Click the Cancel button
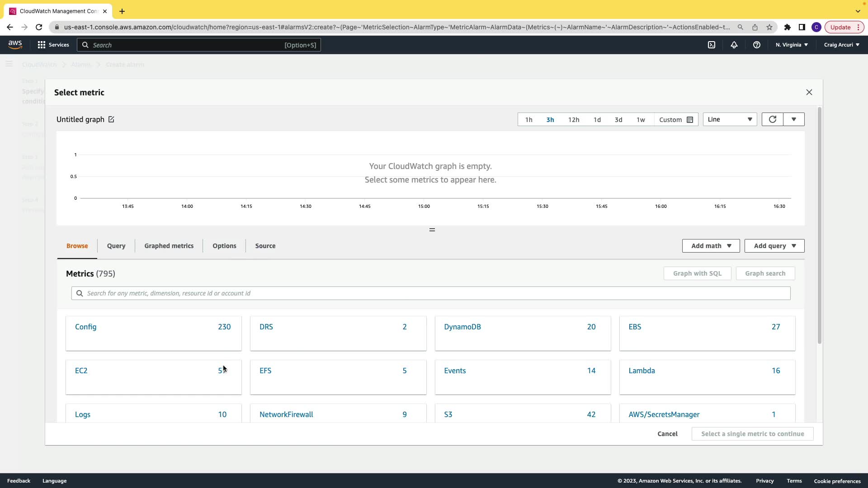Viewport: 868px width, 488px height. click(x=667, y=434)
